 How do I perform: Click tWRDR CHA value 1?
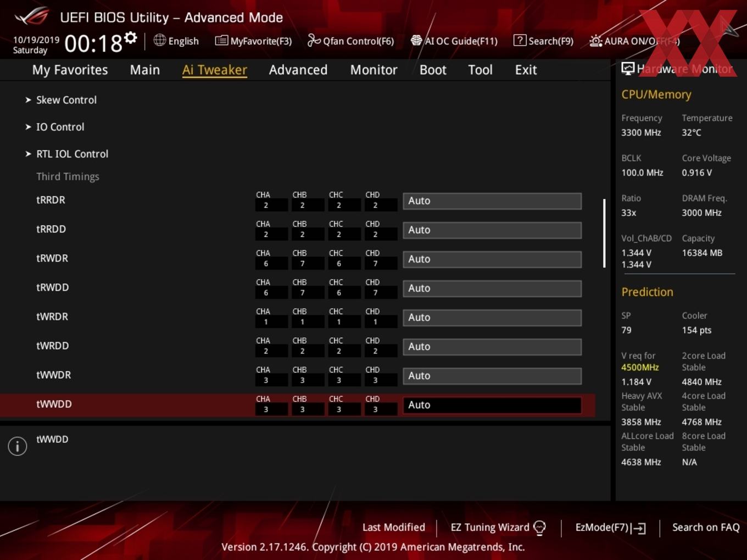(266, 322)
